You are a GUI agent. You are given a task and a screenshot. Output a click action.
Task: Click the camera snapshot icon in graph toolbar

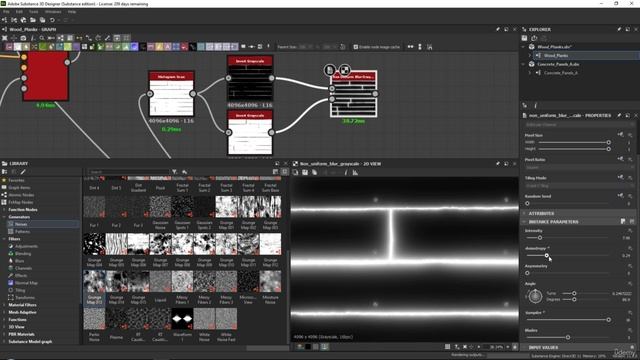pos(23,38)
